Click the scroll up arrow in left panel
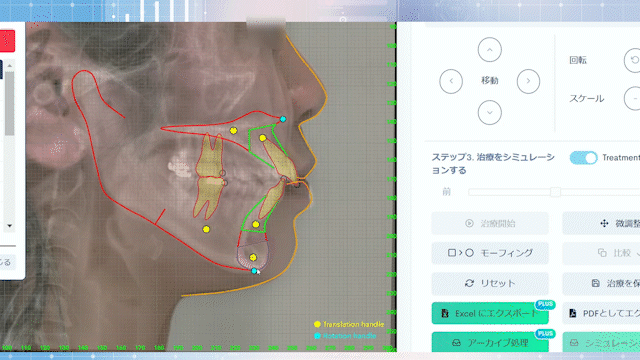 pos(9,65)
